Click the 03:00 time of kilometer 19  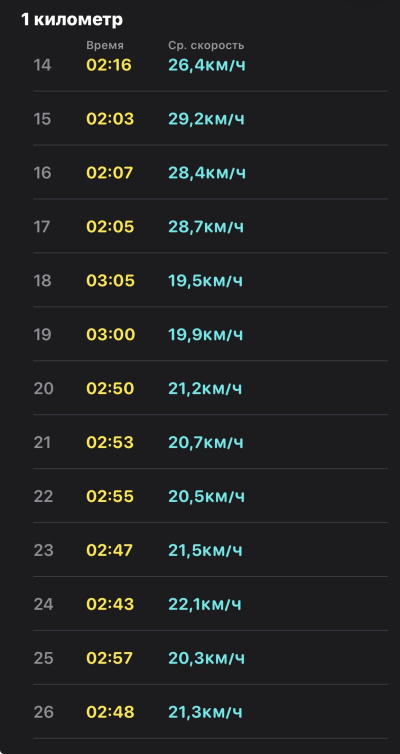point(111,334)
